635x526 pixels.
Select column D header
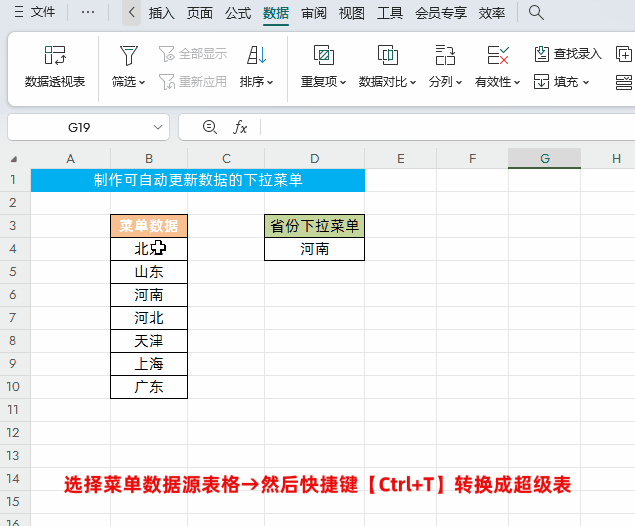tap(315, 158)
